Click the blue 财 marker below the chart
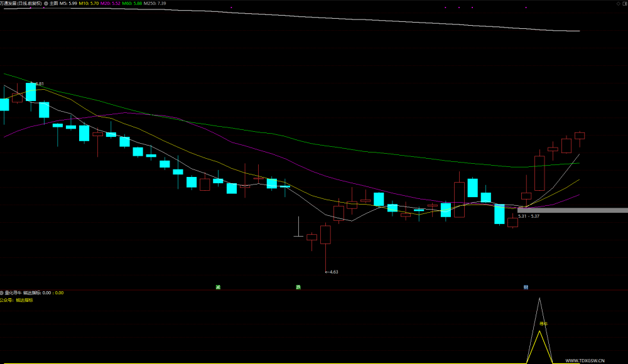This screenshot has height=364, width=628. pos(526,287)
